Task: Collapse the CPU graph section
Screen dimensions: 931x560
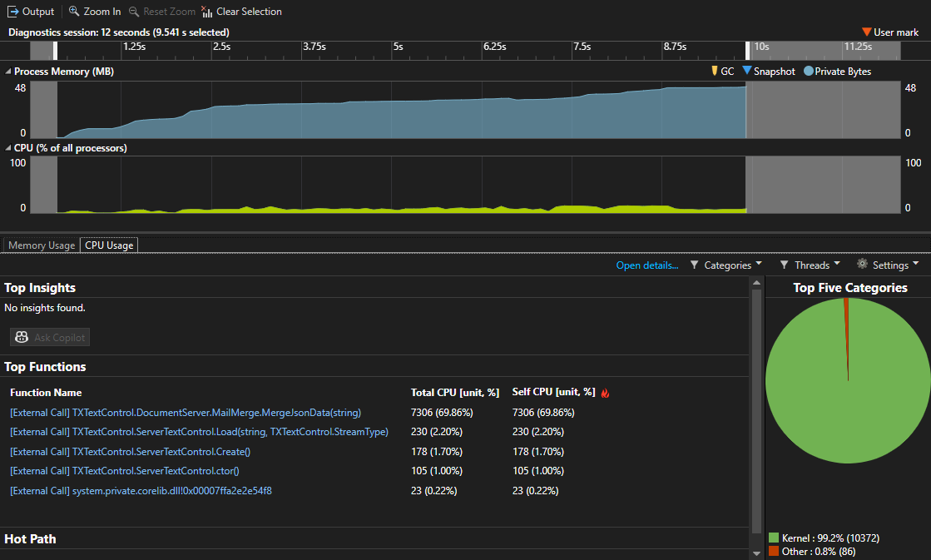Action: pyautogui.click(x=8, y=148)
